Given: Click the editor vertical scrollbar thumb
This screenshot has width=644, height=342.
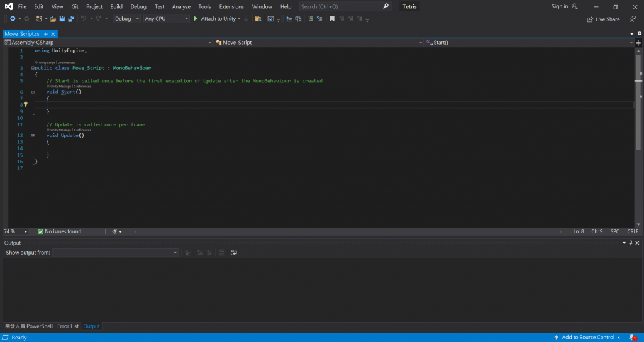Looking at the screenshot, I should (638, 102).
